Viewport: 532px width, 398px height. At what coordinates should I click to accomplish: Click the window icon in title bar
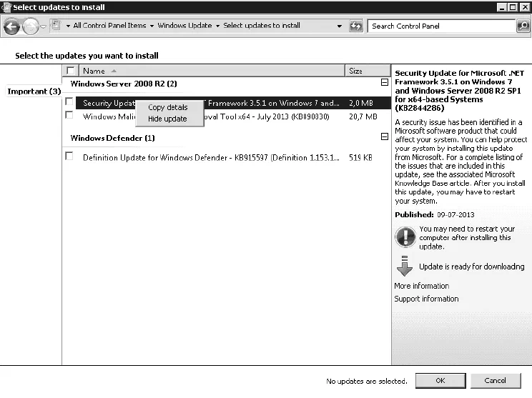[6, 6]
